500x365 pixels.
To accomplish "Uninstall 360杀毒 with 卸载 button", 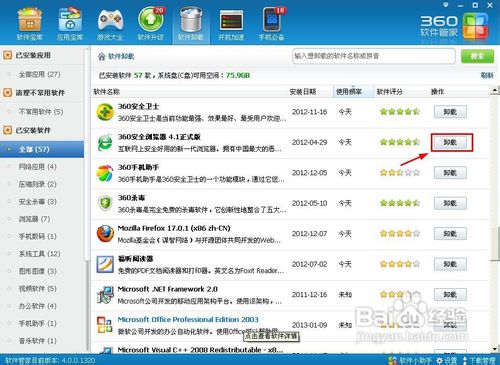I will (450, 203).
